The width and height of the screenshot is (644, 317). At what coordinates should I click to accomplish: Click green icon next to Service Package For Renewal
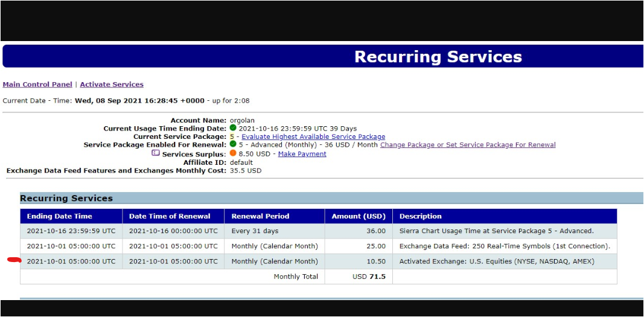coord(233,144)
